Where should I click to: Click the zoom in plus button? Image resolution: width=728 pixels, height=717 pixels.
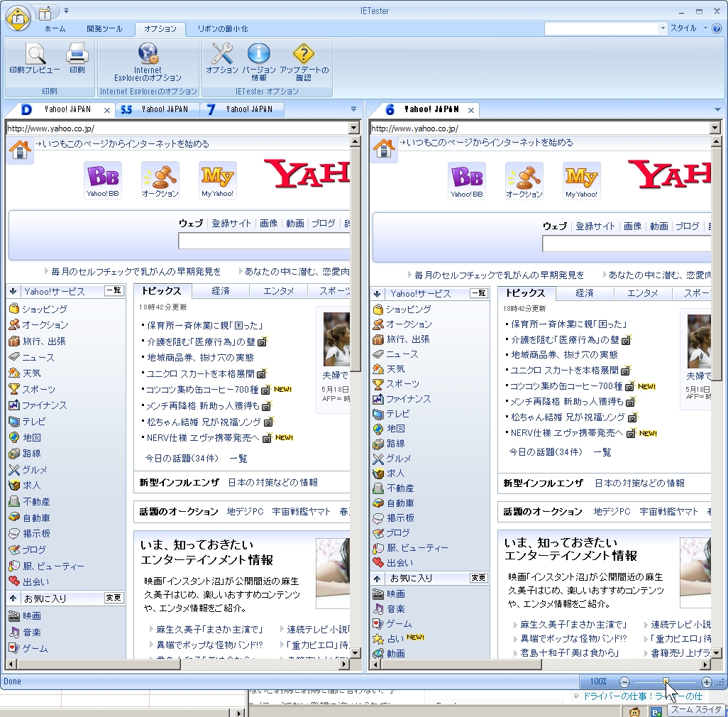click(x=707, y=682)
